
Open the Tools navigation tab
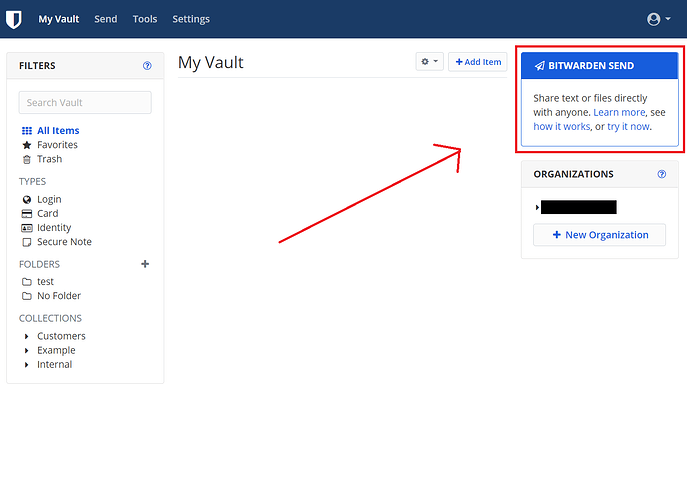point(145,19)
